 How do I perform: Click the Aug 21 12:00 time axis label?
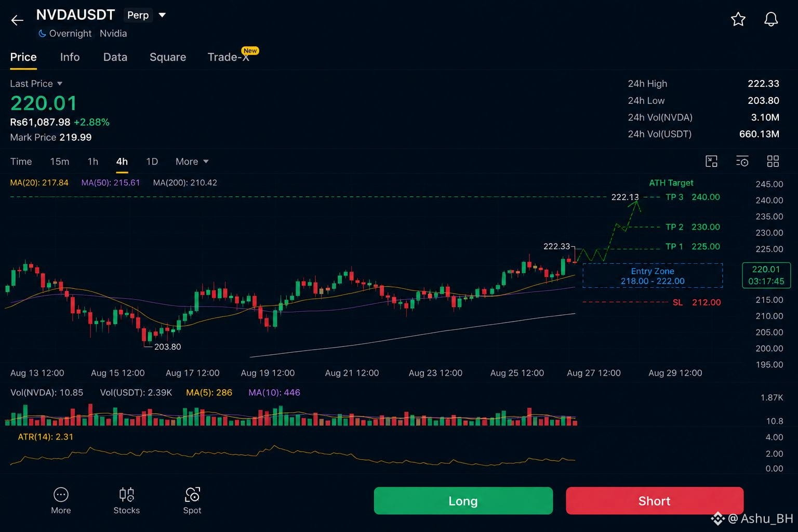pyautogui.click(x=352, y=373)
